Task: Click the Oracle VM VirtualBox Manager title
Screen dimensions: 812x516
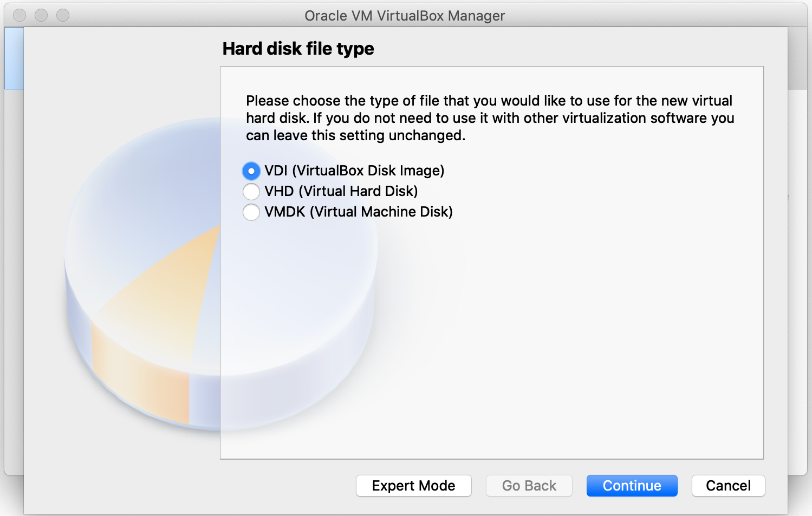Action: coord(405,16)
